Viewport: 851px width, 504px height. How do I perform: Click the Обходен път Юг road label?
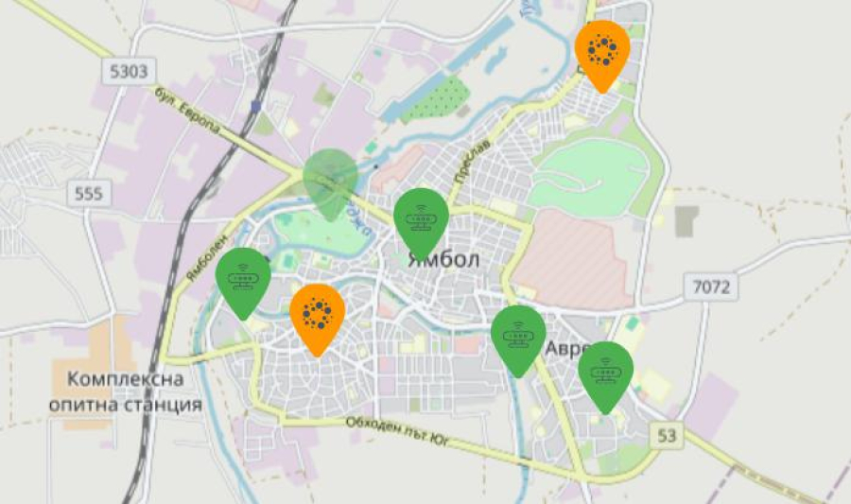coord(397,431)
